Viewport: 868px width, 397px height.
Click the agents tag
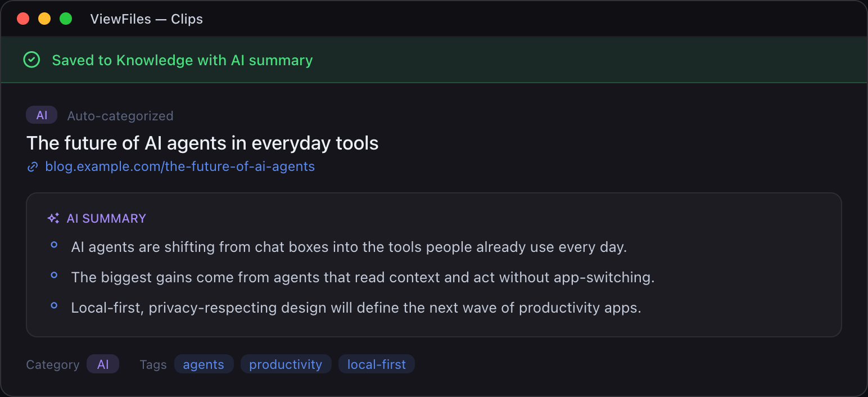point(204,364)
